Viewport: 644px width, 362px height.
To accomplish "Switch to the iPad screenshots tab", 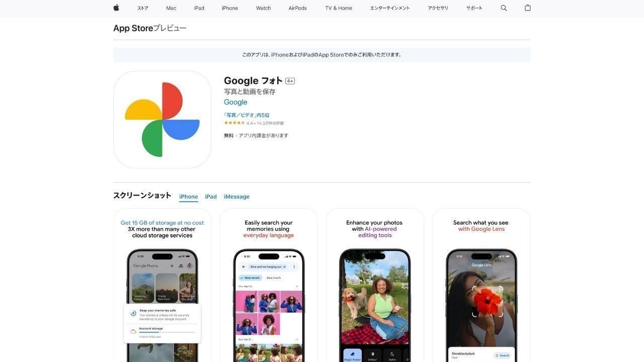I will [211, 197].
